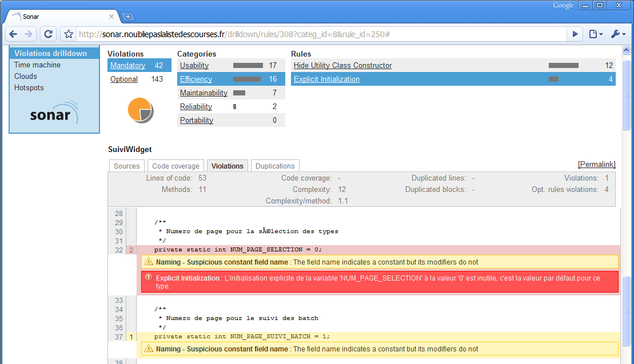This screenshot has height=364, width=634.
Task: Open Time machine in sidebar
Action: (37, 65)
